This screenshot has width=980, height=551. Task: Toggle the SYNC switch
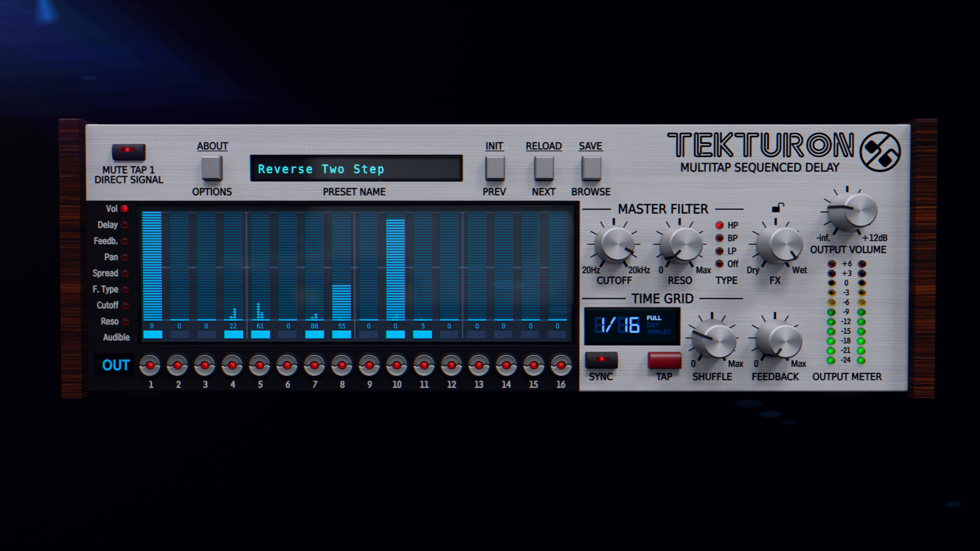[601, 360]
